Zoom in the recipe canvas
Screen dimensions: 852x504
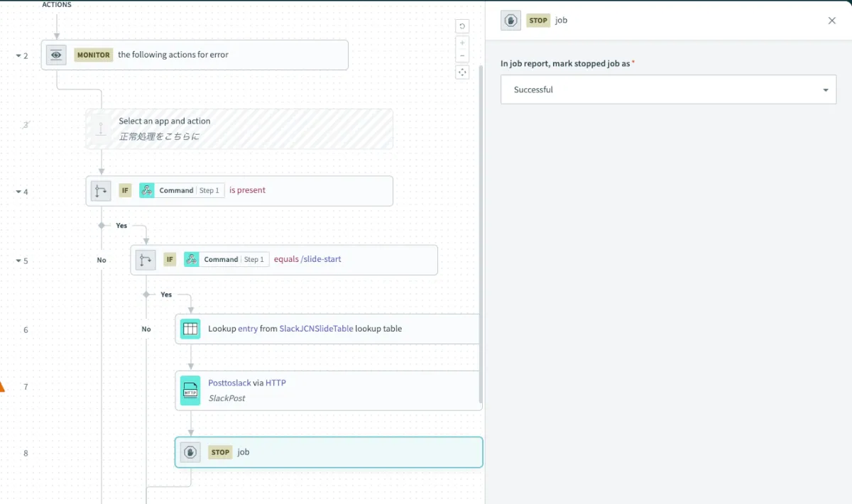click(462, 43)
